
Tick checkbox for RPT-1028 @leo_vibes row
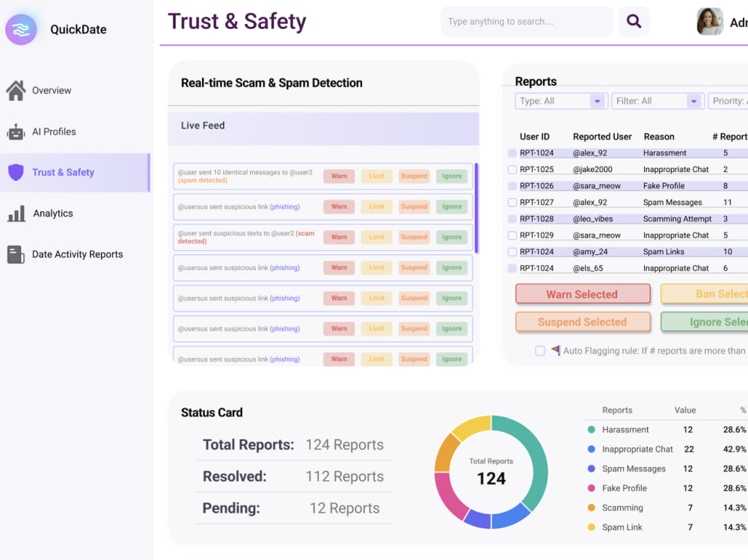point(512,219)
